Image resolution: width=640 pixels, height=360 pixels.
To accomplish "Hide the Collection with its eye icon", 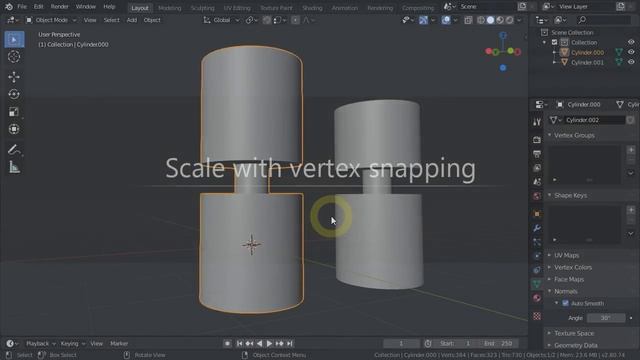I will click(x=631, y=42).
